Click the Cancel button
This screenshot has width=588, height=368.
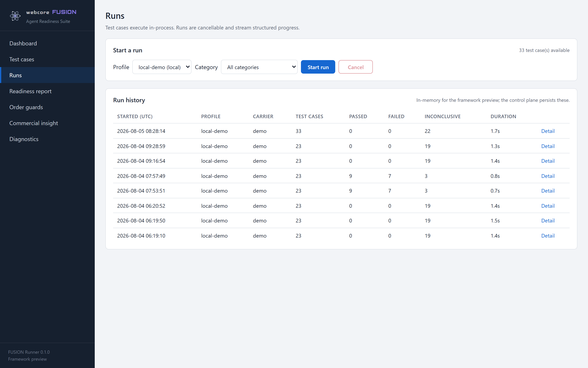point(355,67)
